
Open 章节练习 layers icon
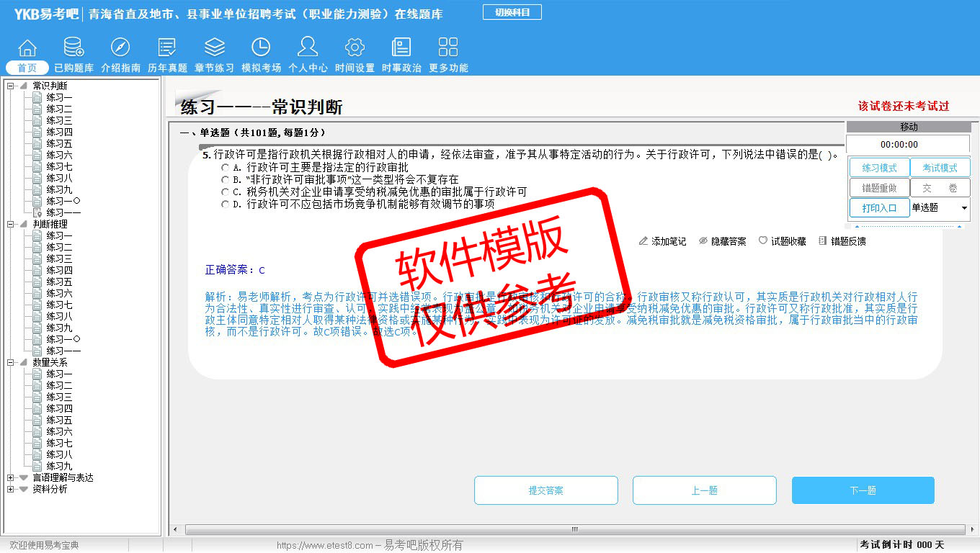click(214, 48)
